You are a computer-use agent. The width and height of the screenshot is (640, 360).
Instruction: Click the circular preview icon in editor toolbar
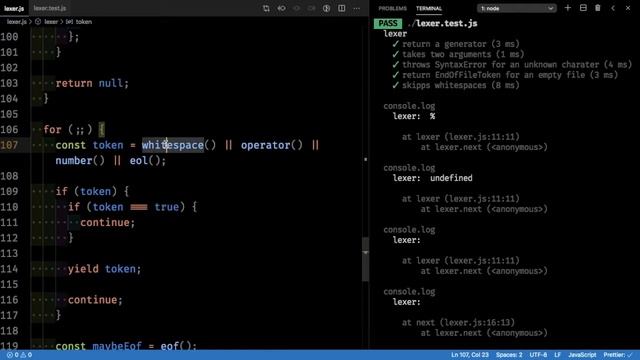(326, 8)
